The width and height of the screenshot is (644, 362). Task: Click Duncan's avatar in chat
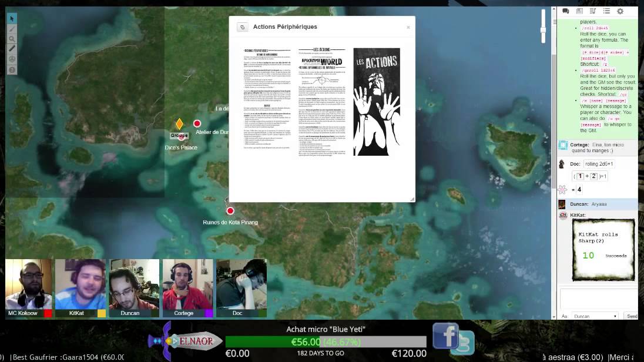point(562,205)
